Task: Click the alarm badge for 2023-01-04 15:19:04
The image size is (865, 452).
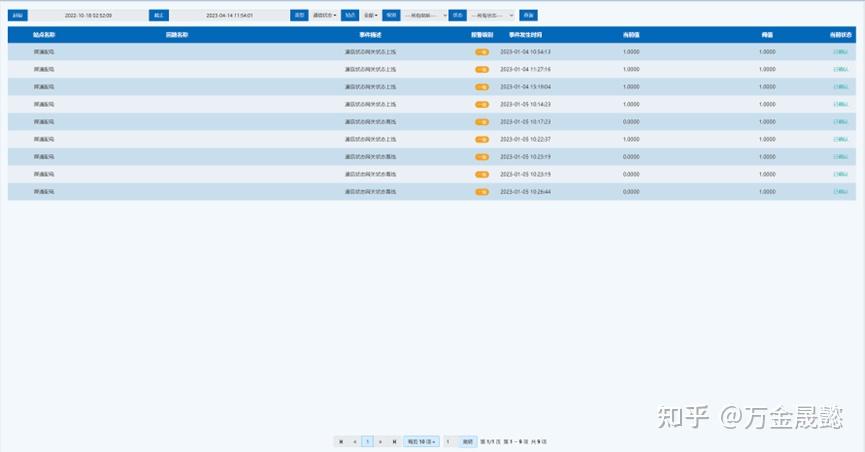Action: (x=482, y=87)
